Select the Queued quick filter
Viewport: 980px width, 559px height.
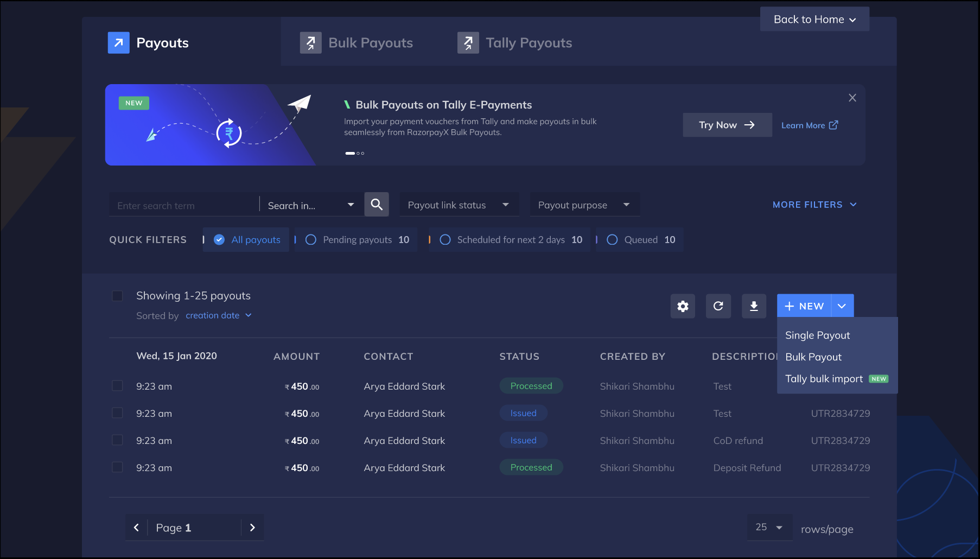tap(640, 239)
